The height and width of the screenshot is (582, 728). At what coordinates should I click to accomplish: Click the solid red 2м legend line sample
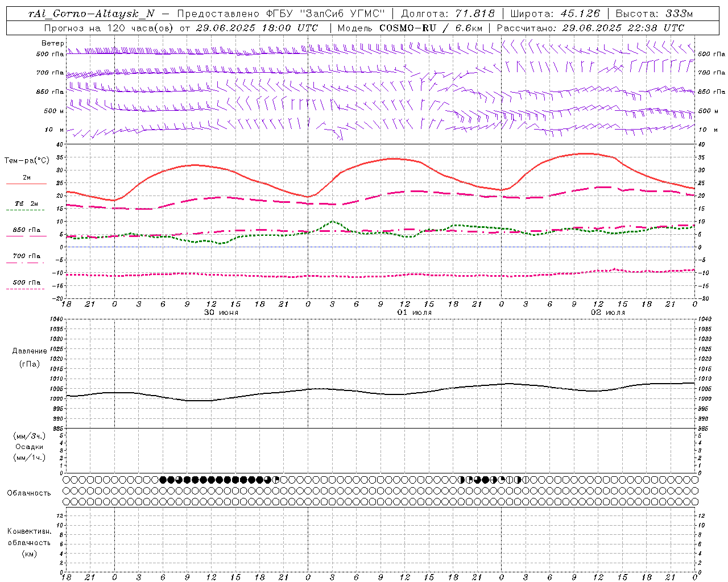26,184
